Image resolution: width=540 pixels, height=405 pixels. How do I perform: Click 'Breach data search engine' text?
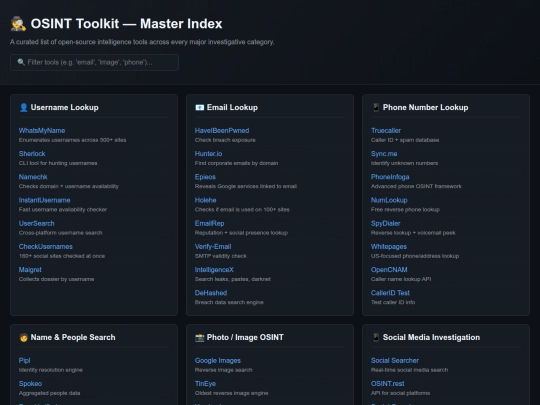(x=229, y=302)
